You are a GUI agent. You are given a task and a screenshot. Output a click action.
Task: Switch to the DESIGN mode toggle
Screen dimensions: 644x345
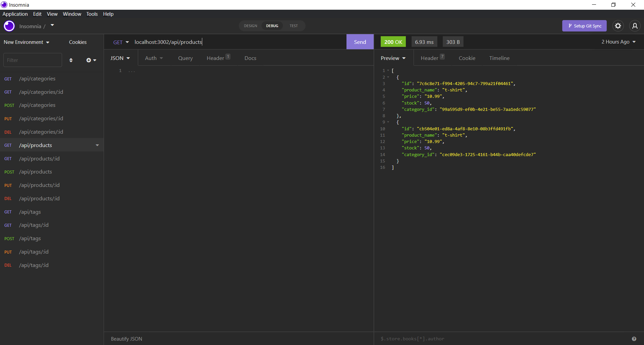pos(250,26)
